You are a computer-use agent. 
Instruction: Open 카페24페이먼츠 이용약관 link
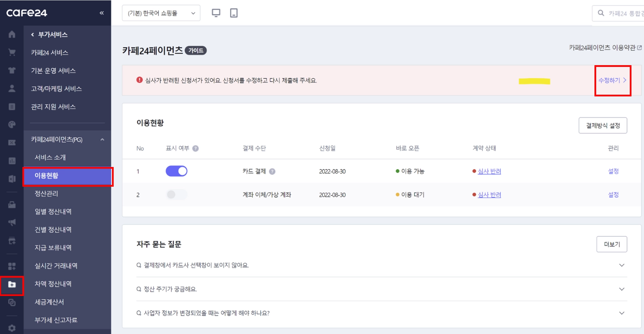point(605,48)
